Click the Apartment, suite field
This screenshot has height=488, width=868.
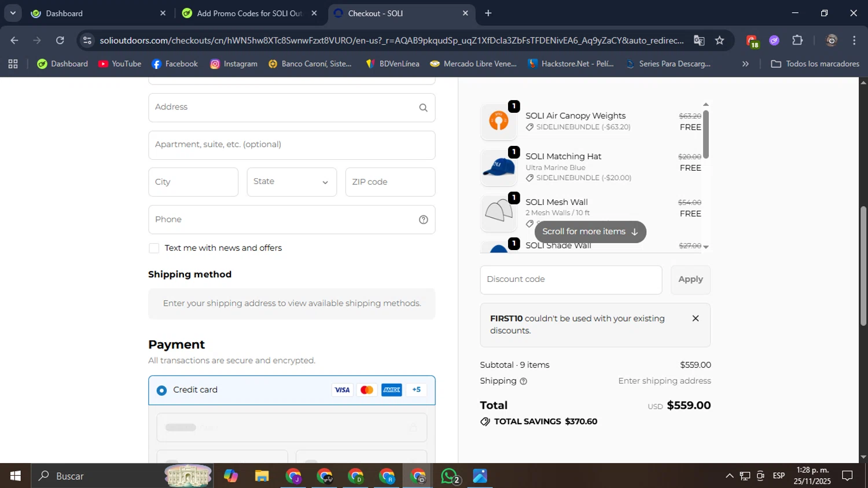tap(292, 145)
